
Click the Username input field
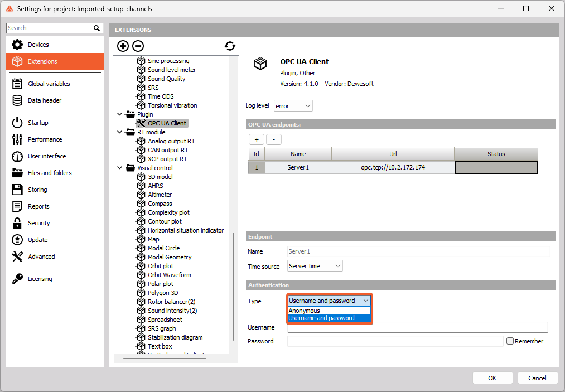[x=418, y=327]
